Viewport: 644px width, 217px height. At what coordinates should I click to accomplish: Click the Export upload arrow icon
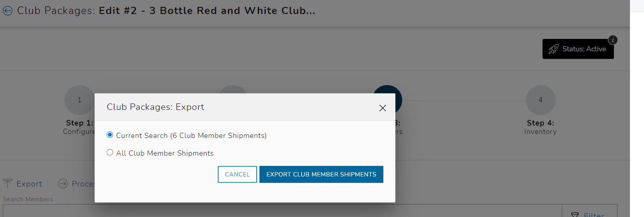point(8,184)
